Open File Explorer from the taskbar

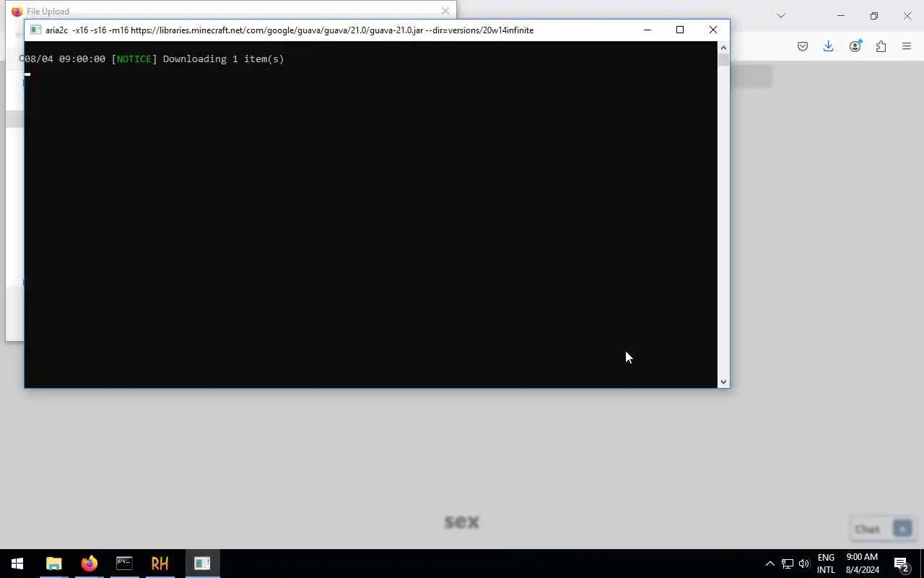[x=54, y=564]
